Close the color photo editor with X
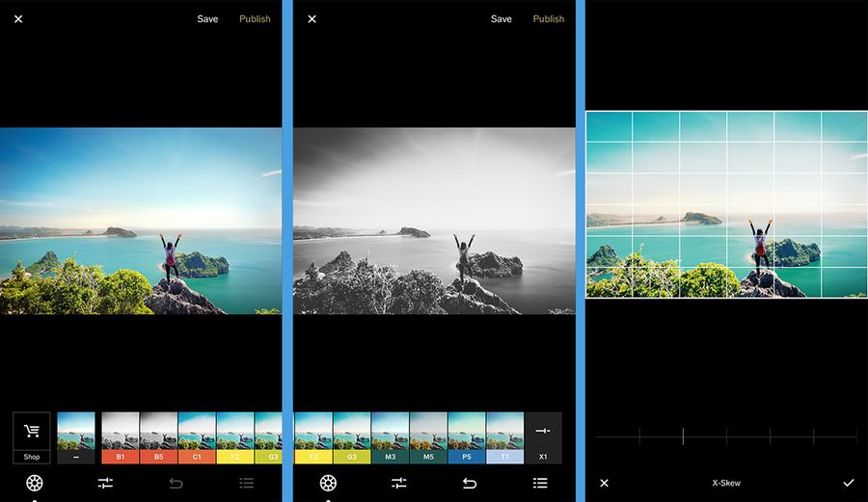 tap(18, 19)
